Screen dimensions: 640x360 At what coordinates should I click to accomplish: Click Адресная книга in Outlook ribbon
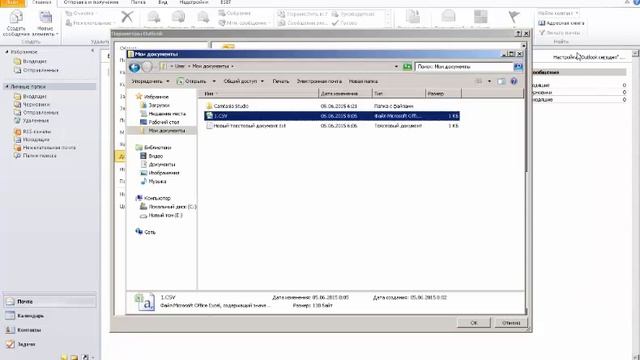coord(561,23)
